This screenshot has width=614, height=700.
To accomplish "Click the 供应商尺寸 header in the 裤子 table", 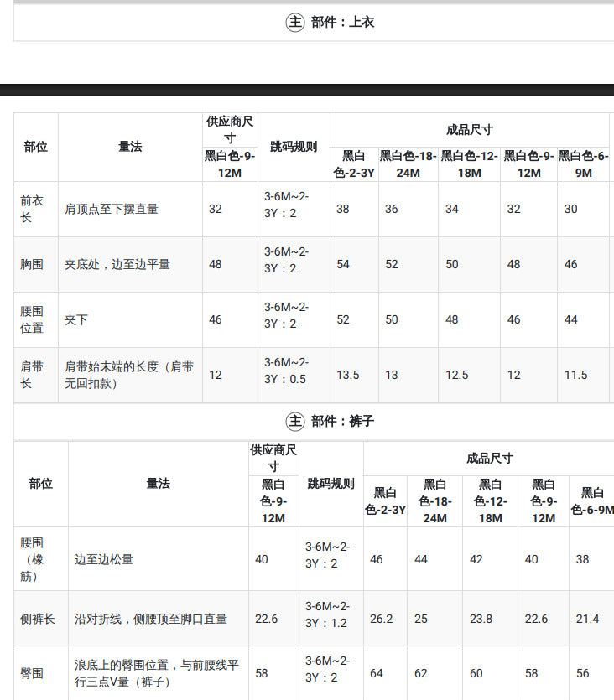I will click(273, 458).
